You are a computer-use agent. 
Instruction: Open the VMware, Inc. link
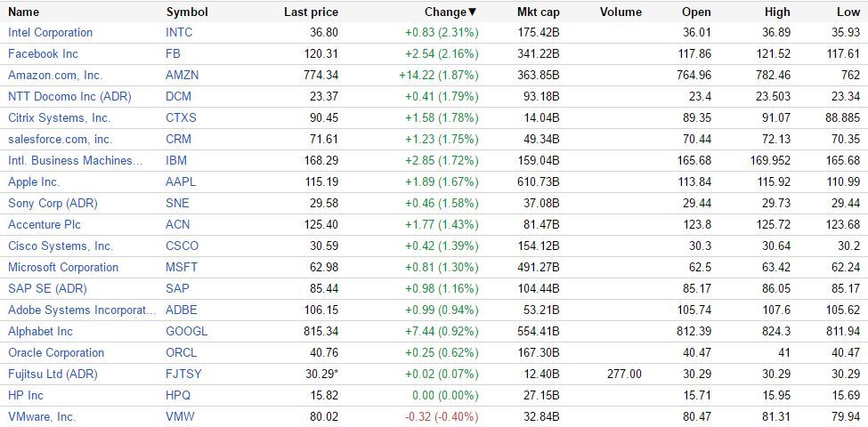[x=42, y=417]
